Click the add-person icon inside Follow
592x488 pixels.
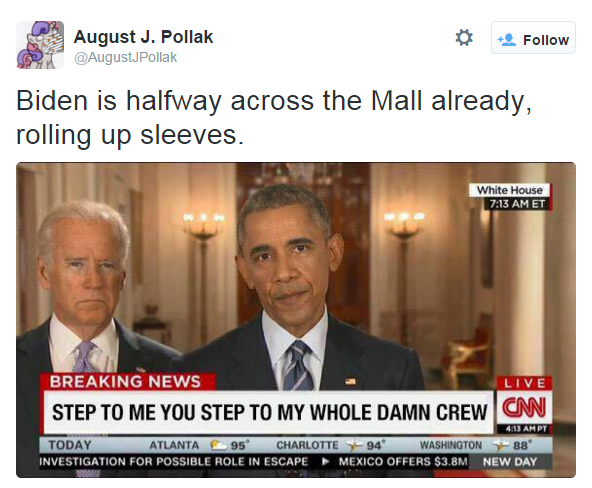506,39
